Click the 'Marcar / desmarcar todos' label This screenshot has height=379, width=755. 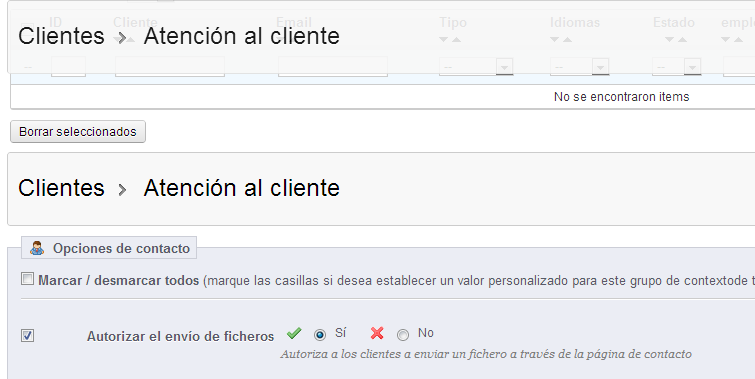coord(119,280)
